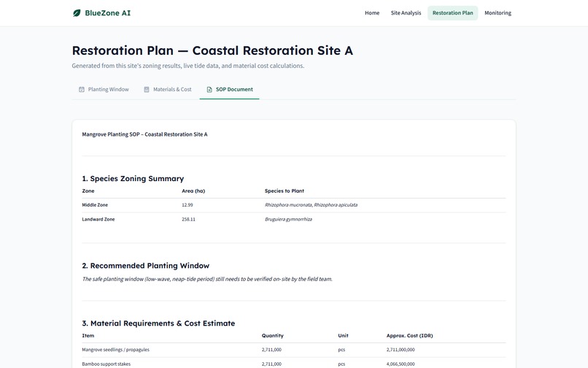The width and height of the screenshot is (588, 368).
Task: Click the page title Restoration Plan — Coastal Restoration Site A
Action: (212, 50)
